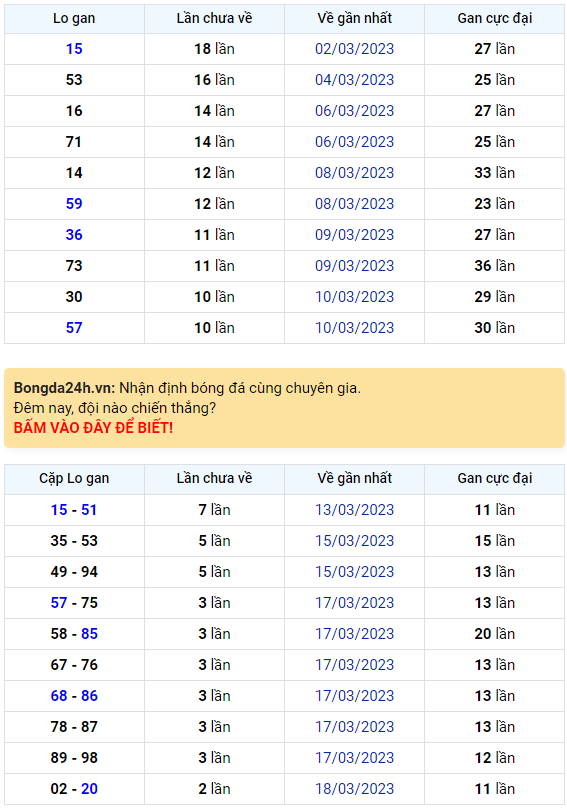This screenshot has height=808, width=567.
Task: Click 18 lần in row 15
Action: pyautogui.click(x=214, y=49)
